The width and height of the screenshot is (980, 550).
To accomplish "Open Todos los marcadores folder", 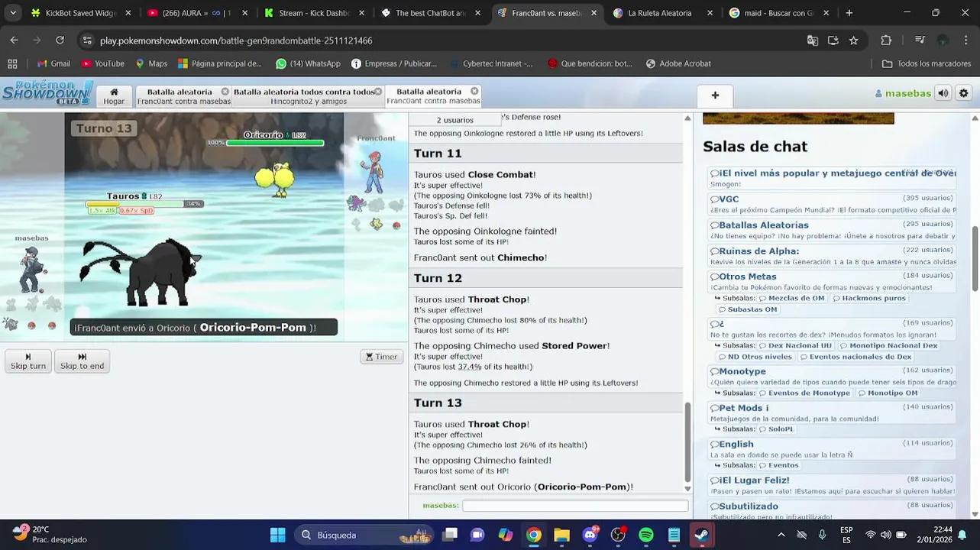I will 927,63.
